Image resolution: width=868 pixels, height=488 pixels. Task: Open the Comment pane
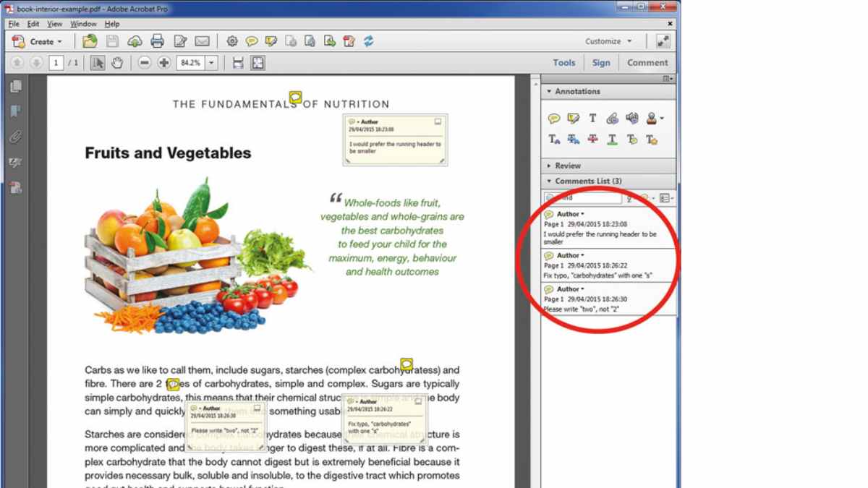click(647, 63)
